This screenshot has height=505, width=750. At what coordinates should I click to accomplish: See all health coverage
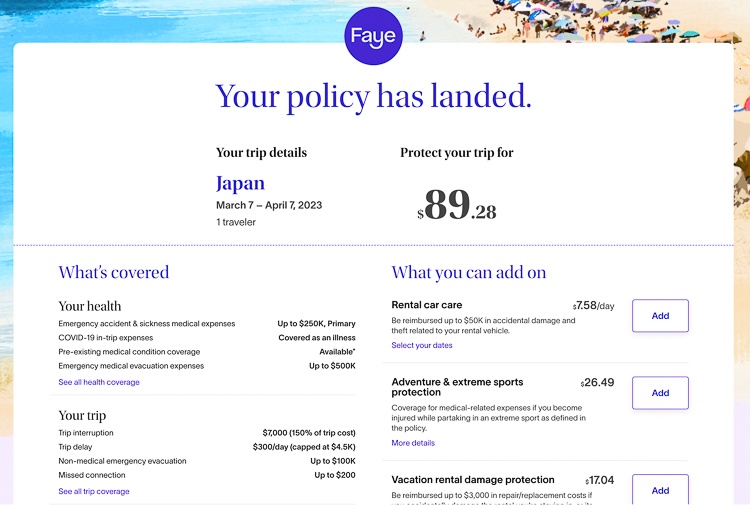click(x=99, y=382)
